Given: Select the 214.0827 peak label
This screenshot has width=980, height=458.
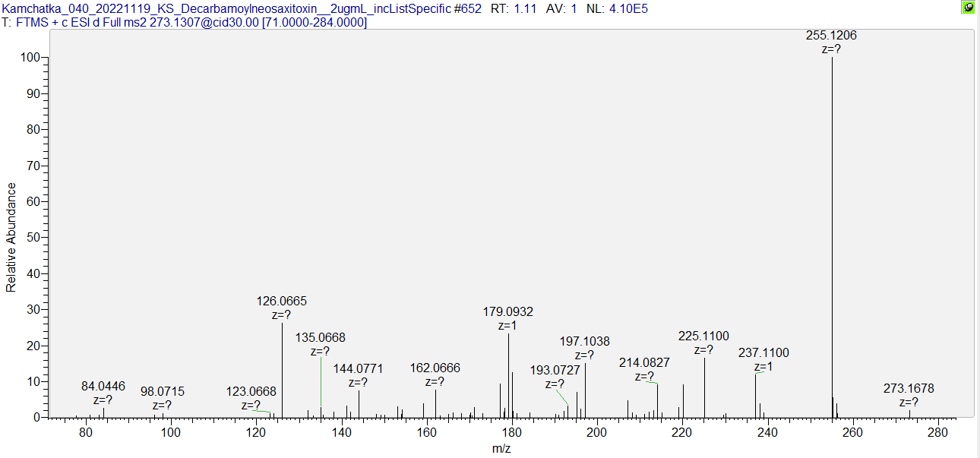Looking at the screenshot, I should coord(644,363).
